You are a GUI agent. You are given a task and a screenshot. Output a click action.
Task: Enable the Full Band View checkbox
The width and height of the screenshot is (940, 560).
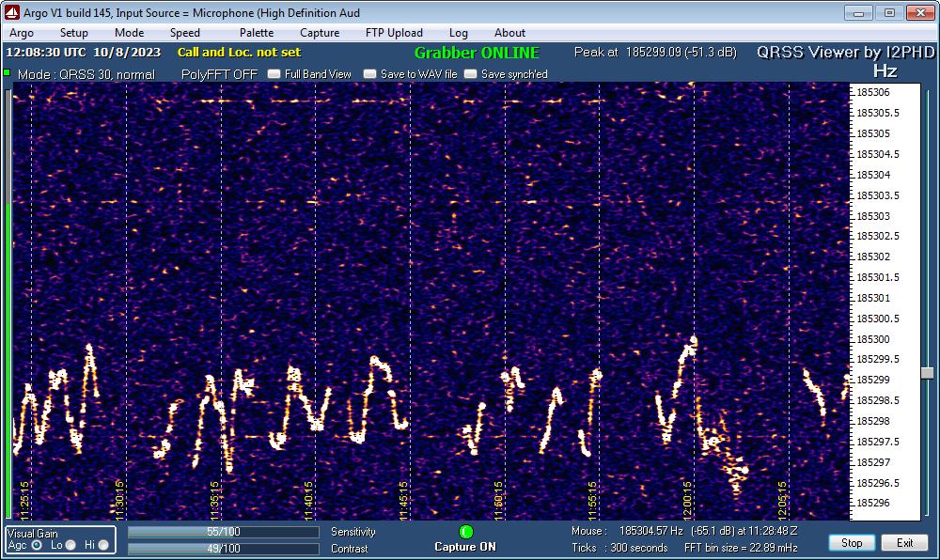coord(274,73)
